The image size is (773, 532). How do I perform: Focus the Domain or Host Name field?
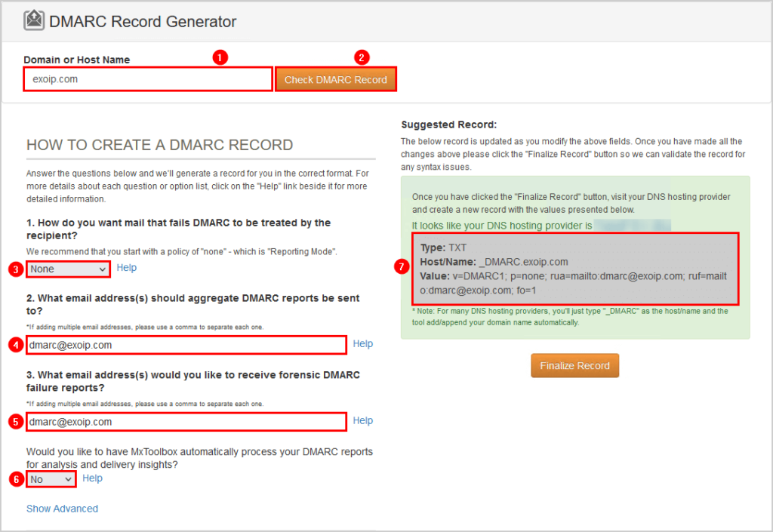pyautogui.click(x=148, y=79)
